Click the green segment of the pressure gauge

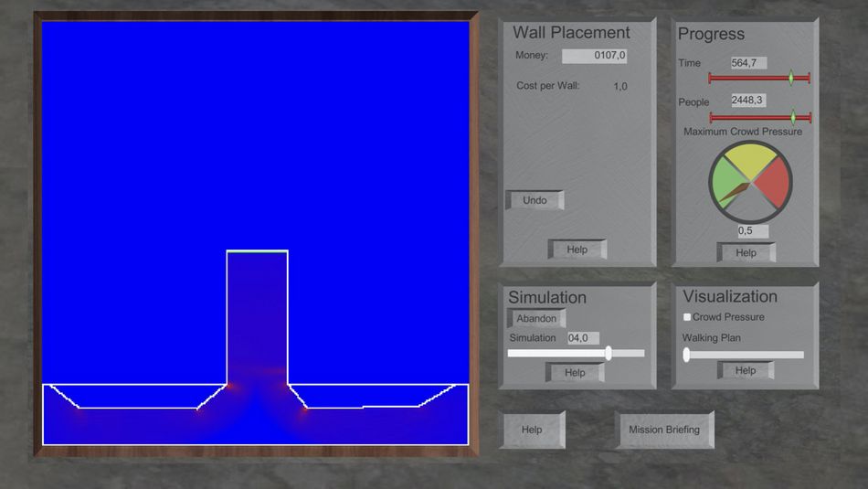(x=728, y=179)
